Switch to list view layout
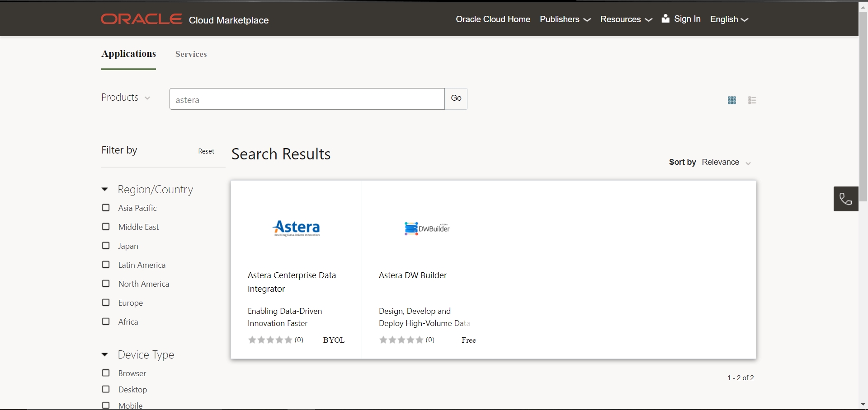Viewport: 868px width, 410px height. point(752,100)
